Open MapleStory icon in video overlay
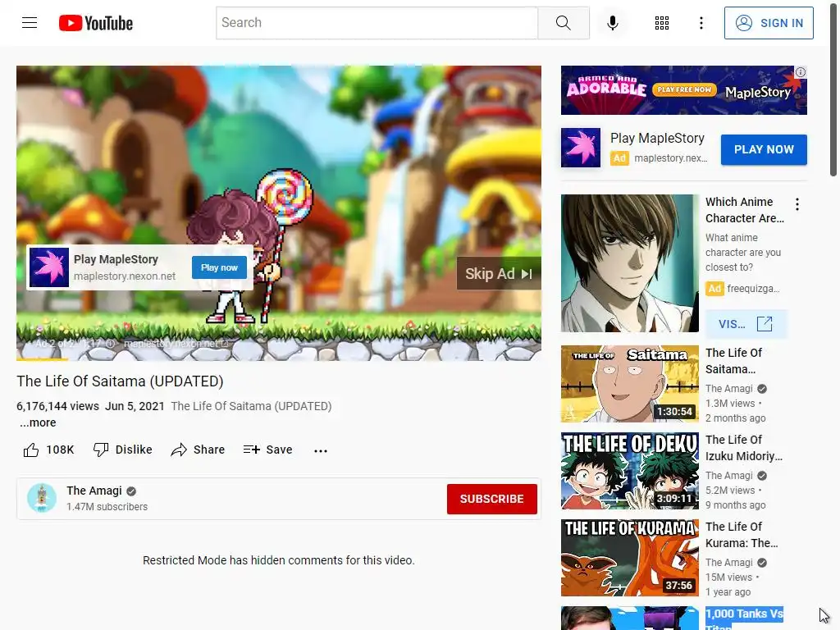The height and width of the screenshot is (630, 840). (x=48, y=267)
